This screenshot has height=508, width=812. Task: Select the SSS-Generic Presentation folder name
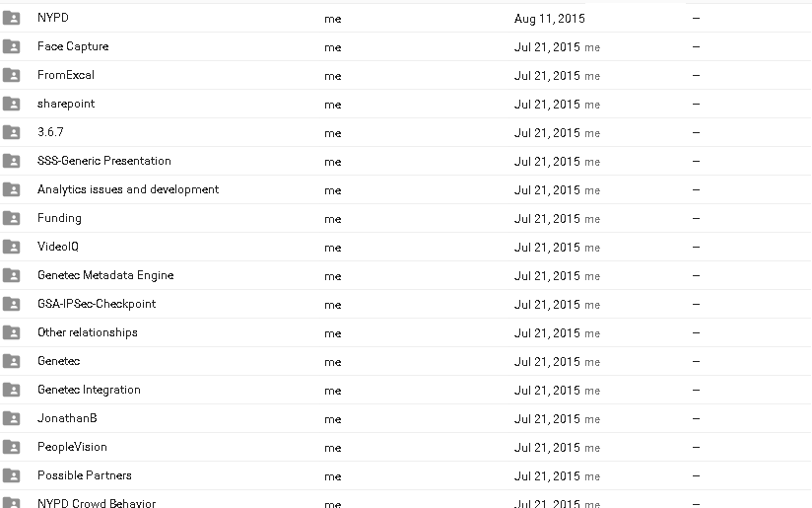103,161
